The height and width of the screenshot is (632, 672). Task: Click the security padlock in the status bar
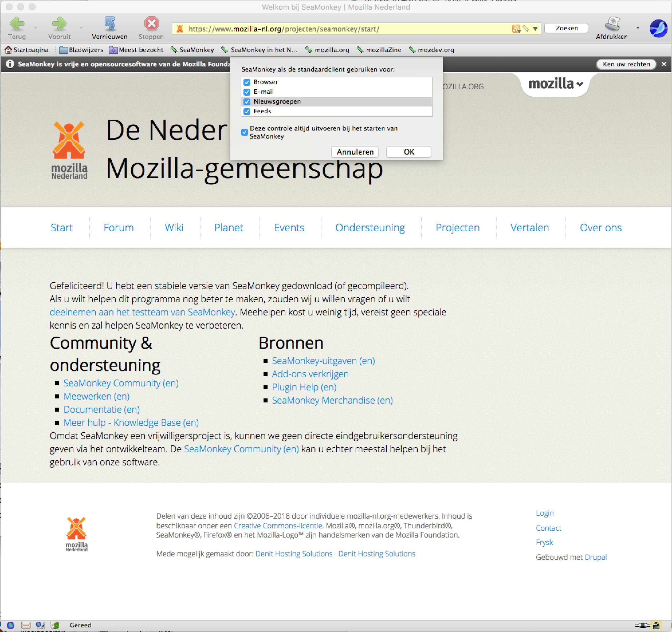click(656, 625)
